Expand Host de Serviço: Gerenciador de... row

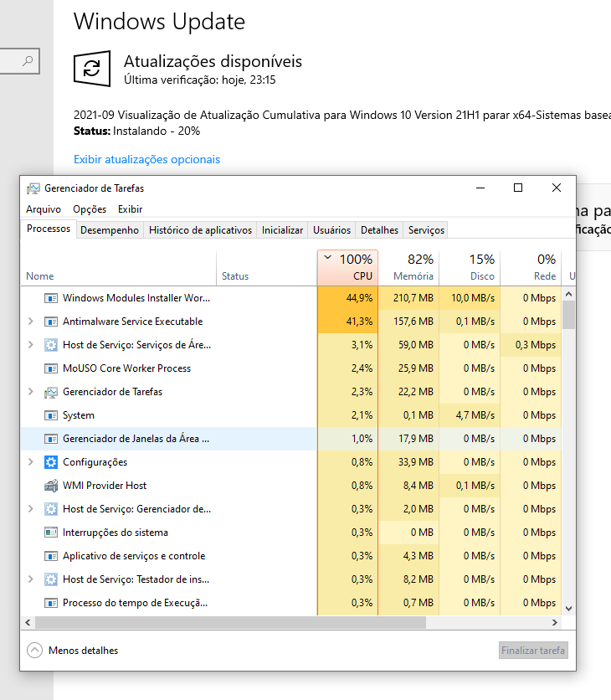point(30,509)
